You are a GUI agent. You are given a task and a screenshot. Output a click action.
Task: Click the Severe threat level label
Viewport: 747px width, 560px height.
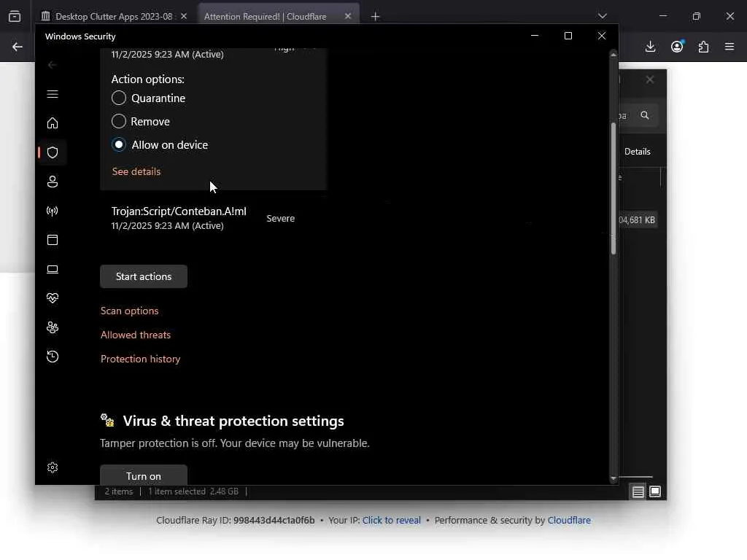[281, 219]
